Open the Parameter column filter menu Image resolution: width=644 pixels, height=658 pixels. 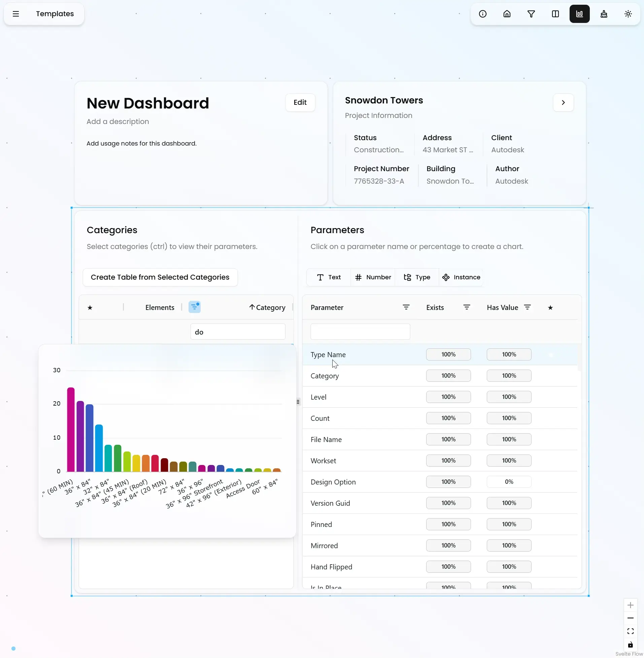(x=406, y=307)
